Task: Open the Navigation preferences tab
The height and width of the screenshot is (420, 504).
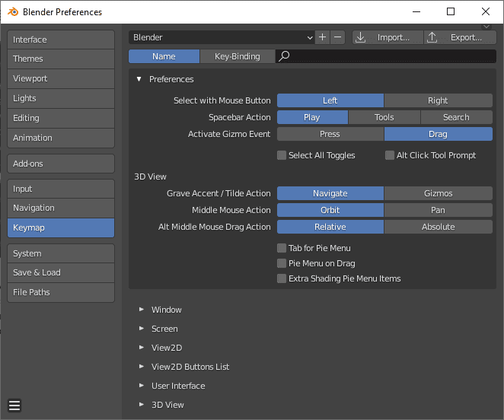Action: point(61,208)
